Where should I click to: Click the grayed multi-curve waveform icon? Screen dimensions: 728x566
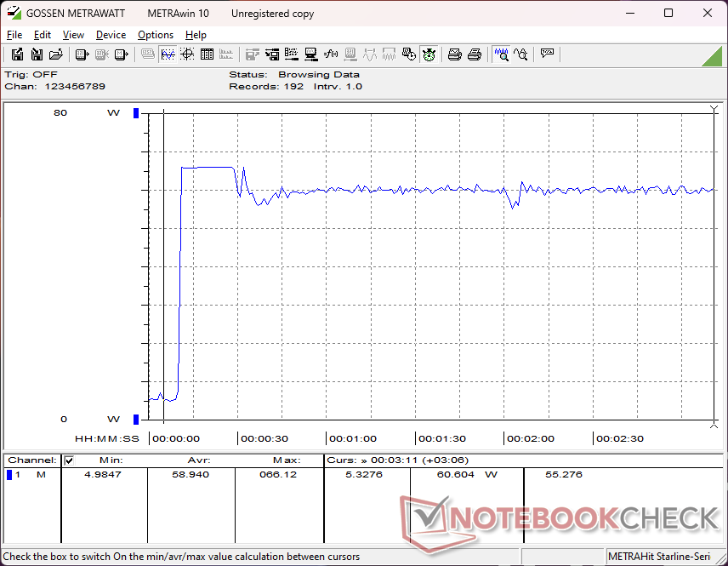point(389,54)
